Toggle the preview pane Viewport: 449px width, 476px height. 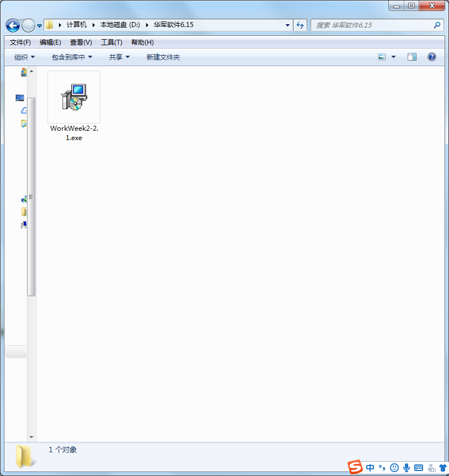(412, 57)
